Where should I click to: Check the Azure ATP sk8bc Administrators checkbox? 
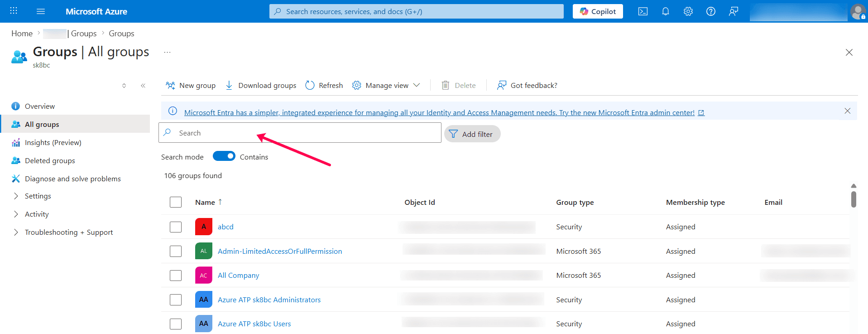click(176, 300)
